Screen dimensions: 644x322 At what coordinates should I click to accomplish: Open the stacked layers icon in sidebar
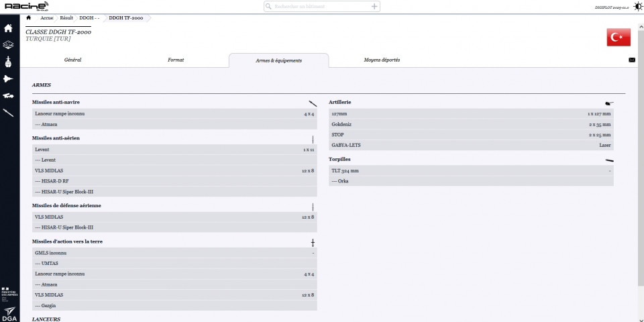[x=9, y=46]
